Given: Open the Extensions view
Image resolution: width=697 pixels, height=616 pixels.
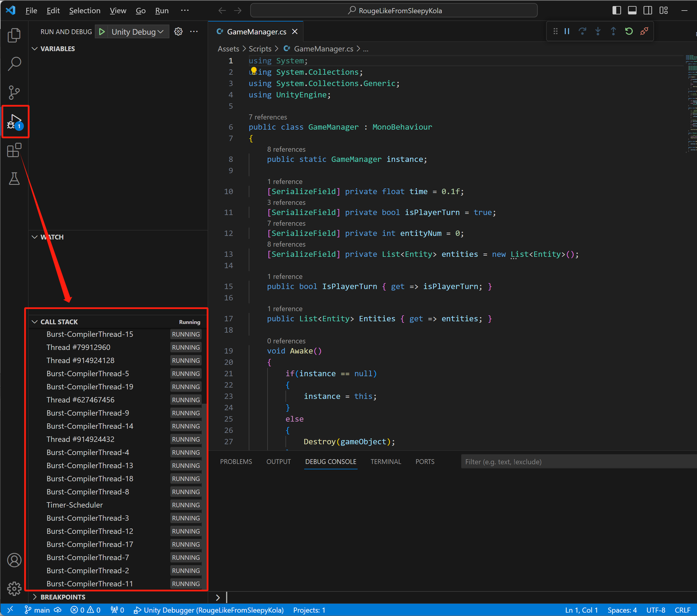Looking at the screenshot, I should (15, 150).
